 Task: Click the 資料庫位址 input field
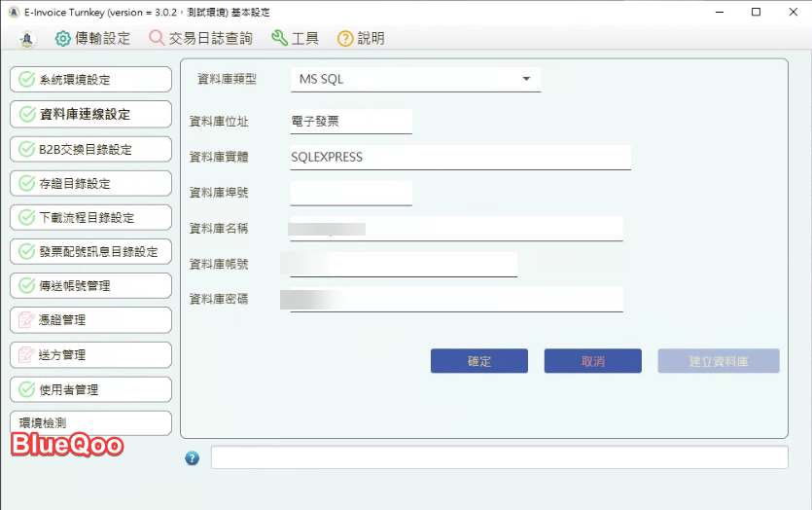pyautogui.click(x=350, y=121)
